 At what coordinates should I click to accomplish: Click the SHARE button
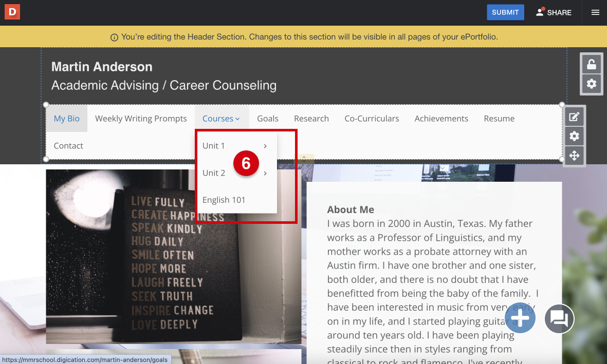[554, 12]
